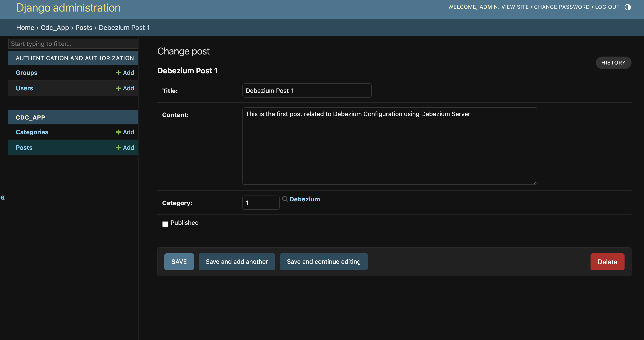This screenshot has height=340, width=644.
Task: Open Categories in the sidebar
Action: tap(32, 132)
